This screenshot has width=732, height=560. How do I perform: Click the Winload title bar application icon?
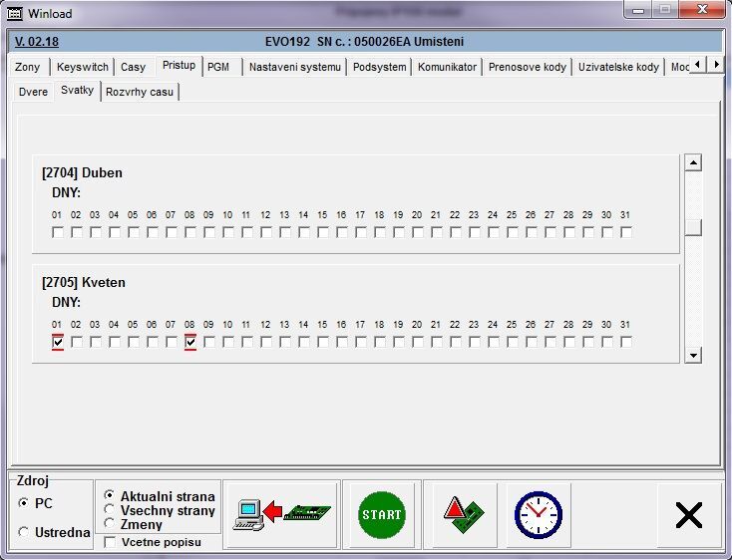(x=15, y=14)
